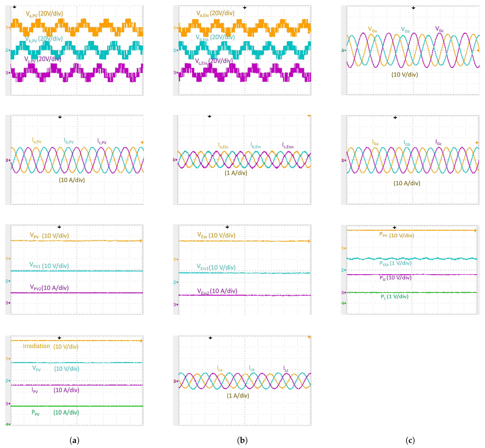Select the Va,PV (20V/div) label
Image resolution: width=485 pixels, height=448 pixels.
click(44, 14)
